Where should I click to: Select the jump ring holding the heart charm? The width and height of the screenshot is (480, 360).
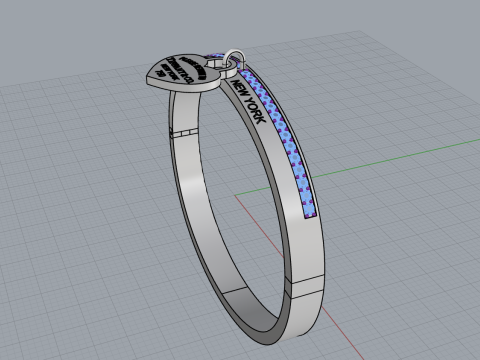[x=235, y=58]
